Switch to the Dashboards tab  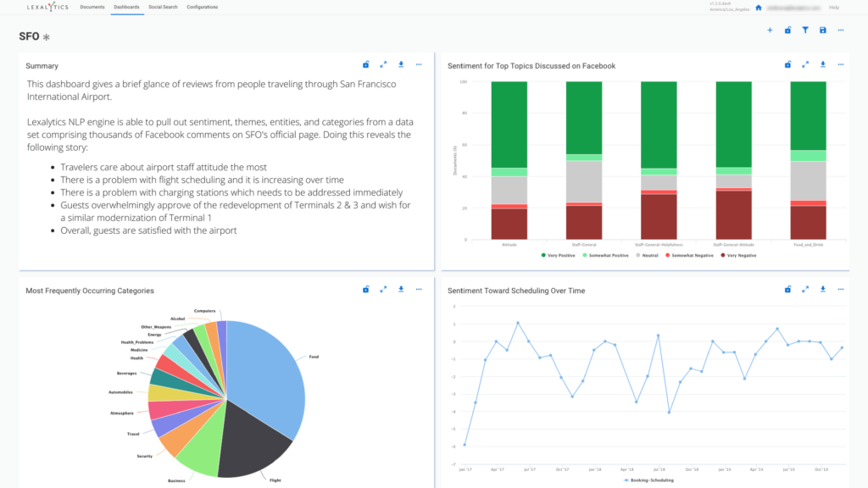127,7
